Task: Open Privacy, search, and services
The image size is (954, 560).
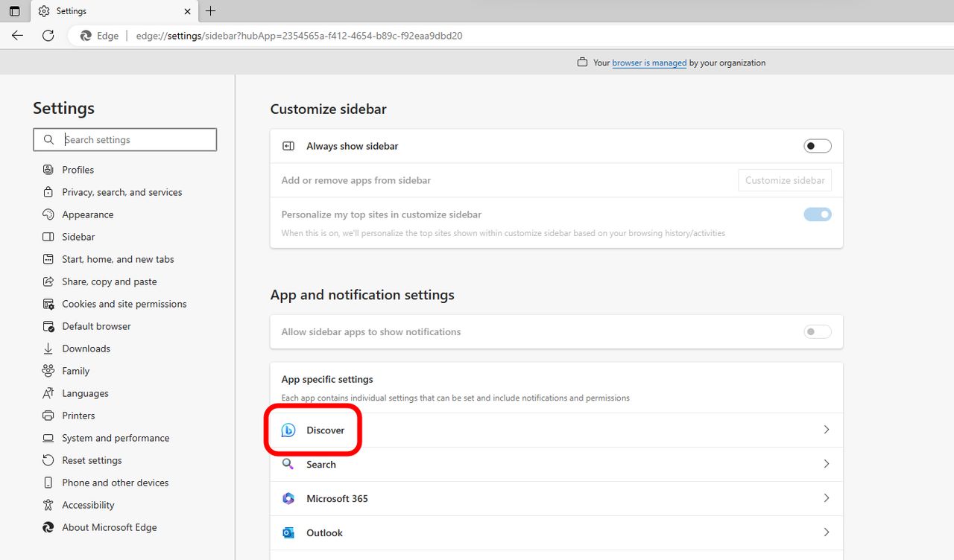Action: (122, 192)
